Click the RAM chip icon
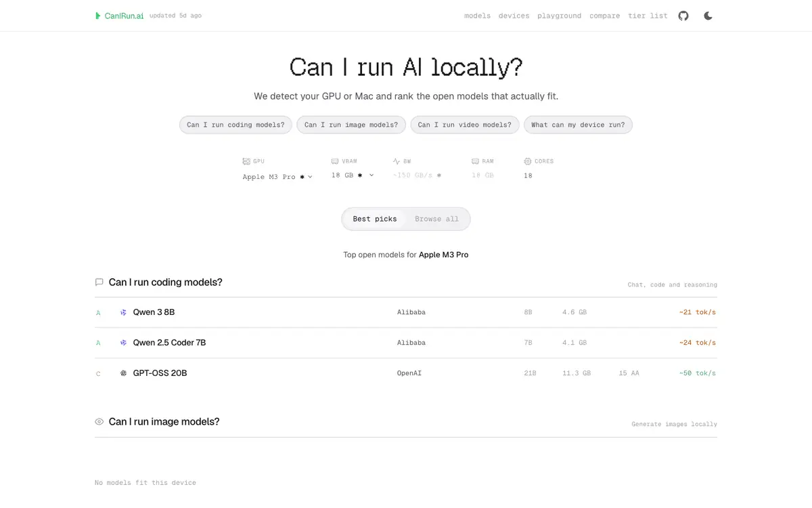 click(x=476, y=161)
